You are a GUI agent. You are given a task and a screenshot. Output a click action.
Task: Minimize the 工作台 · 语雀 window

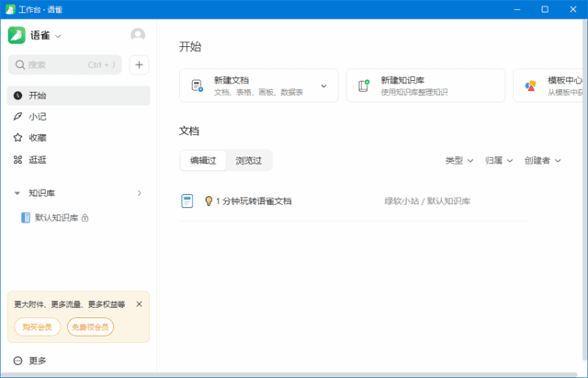pyautogui.click(x=517, y=9)
